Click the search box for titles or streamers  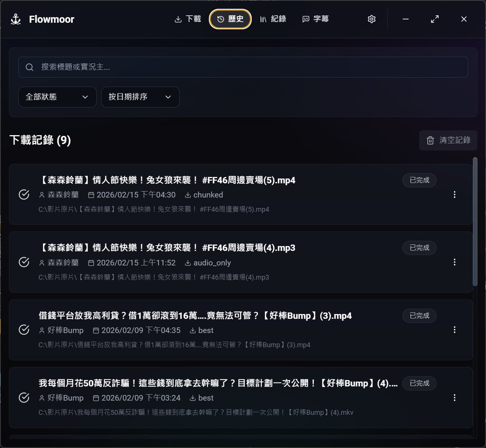pos(243,67)
